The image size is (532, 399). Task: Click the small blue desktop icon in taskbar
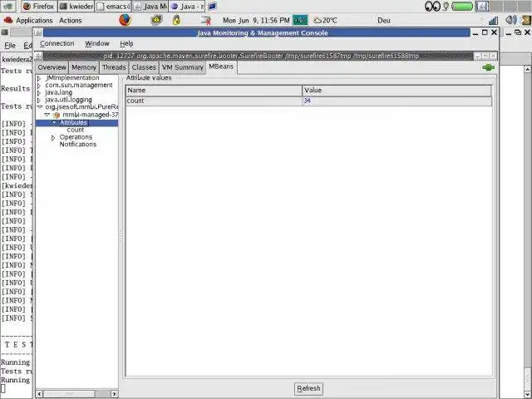[213, 6]
